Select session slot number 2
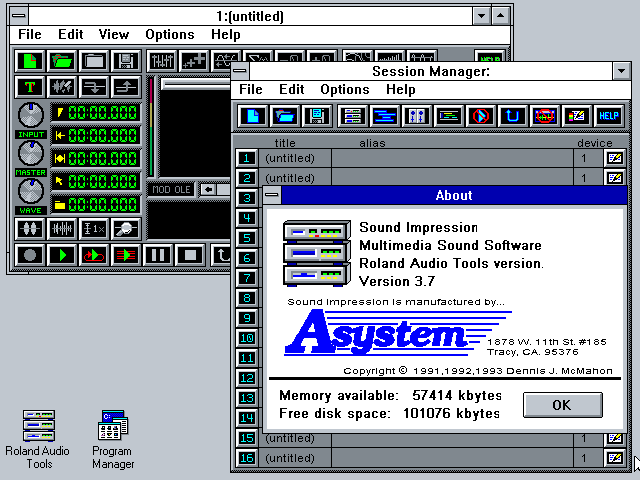 [247, 178]
